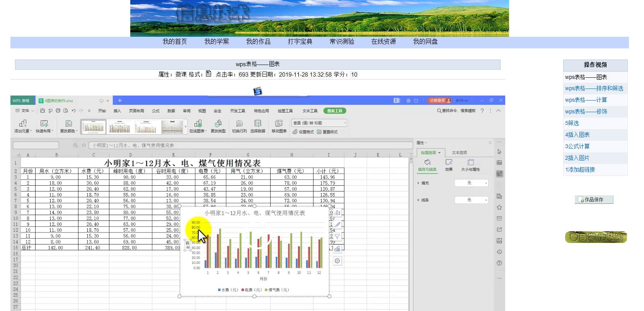Open the 我的作品 navigation link
The image size is (644, 311).
(x=258, y=41)
